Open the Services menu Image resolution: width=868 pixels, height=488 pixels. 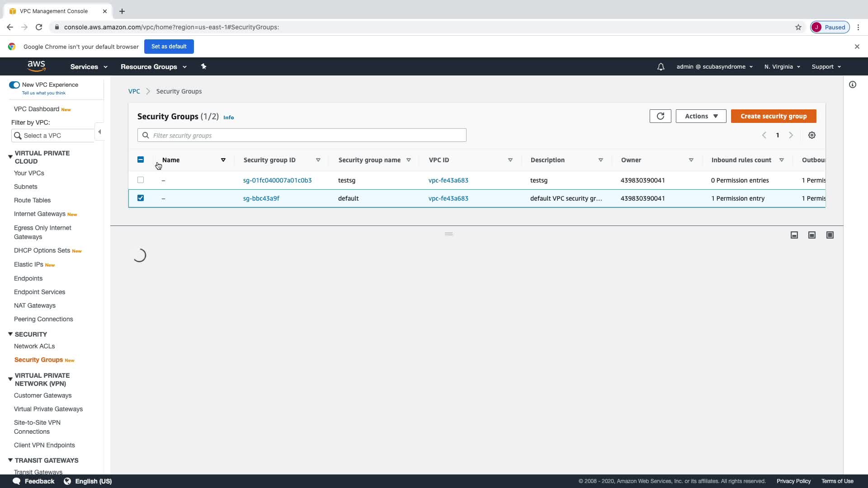[89, 67]
